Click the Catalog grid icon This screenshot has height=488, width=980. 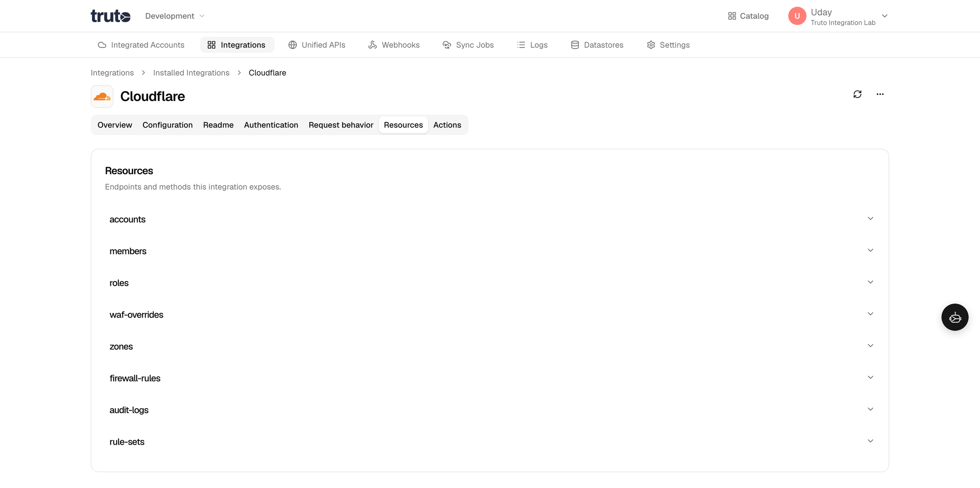732,16
